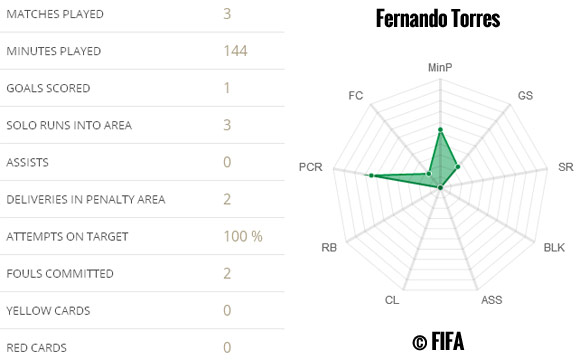Select the Goals Scored row label
This screenshot has height=360, width=580.
point(48,88)
